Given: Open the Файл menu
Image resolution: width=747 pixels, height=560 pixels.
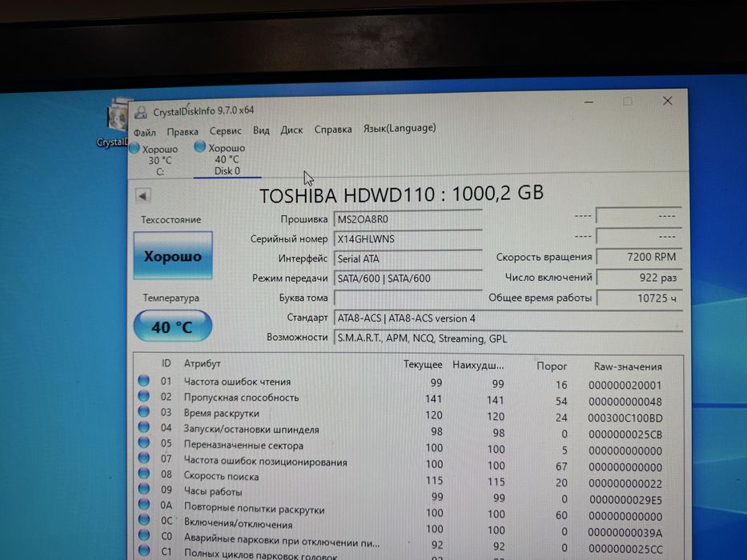Looking at the screenshot, I should click(145, 132).
